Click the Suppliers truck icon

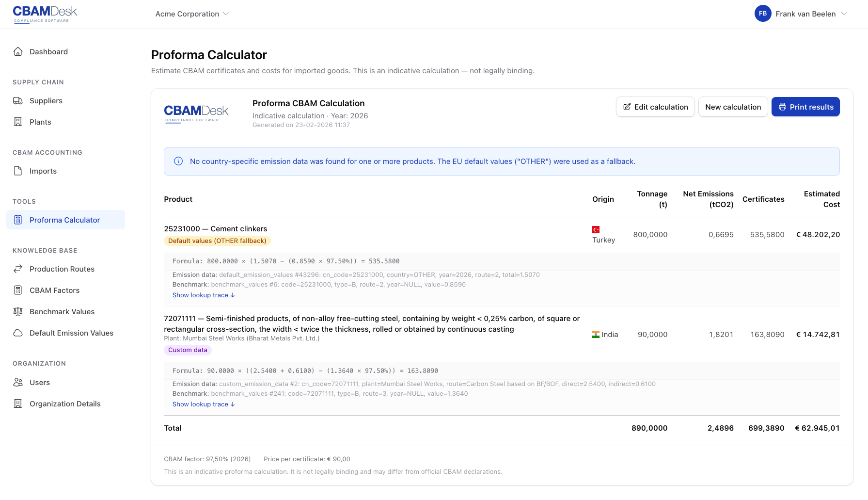point(18,101)
